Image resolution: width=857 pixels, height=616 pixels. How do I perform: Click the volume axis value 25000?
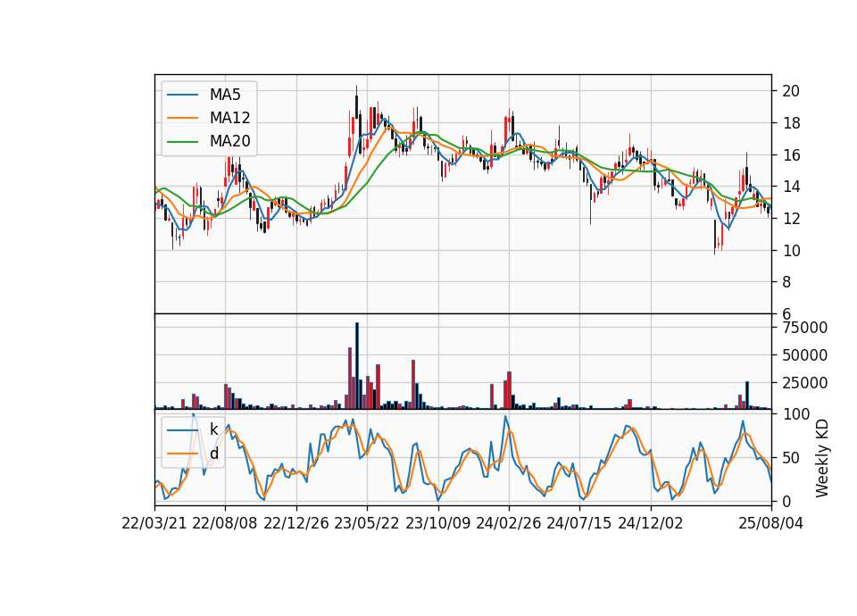(x=805, y=383)
